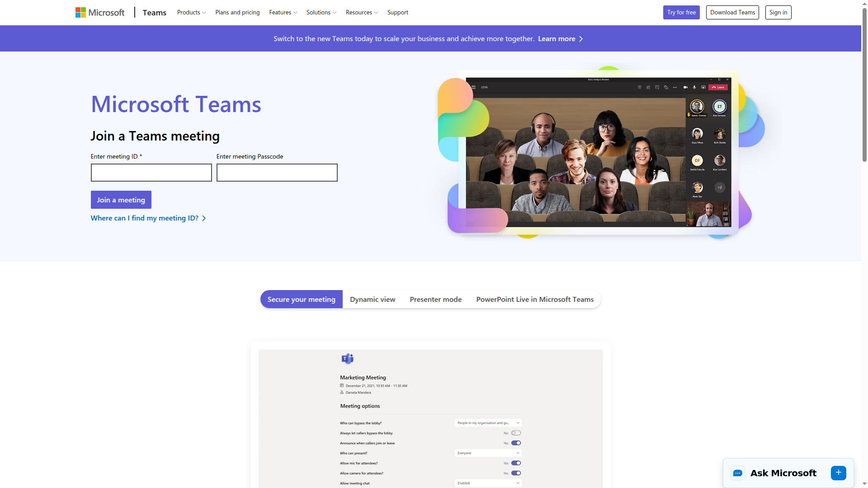Image resolution: width=868 pixels, height=488 pixels.
Task: Click the 'Download Teams' button
Action: click(x=732, y=13)
